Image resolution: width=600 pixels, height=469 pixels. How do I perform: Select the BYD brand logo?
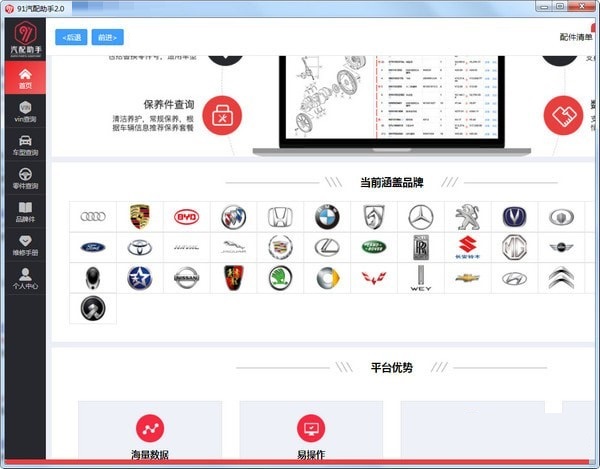187,217
